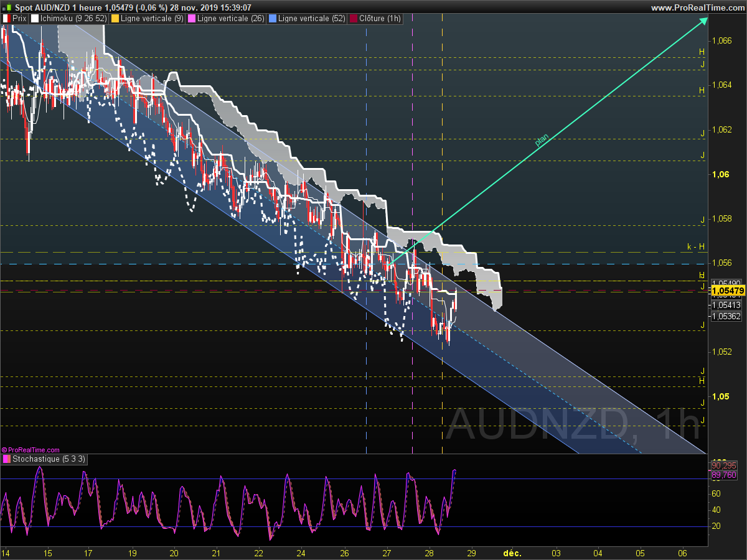Click the yellow 1,05479 current price tag
This screenshot has width=747, height=560.
coord(728,291)
